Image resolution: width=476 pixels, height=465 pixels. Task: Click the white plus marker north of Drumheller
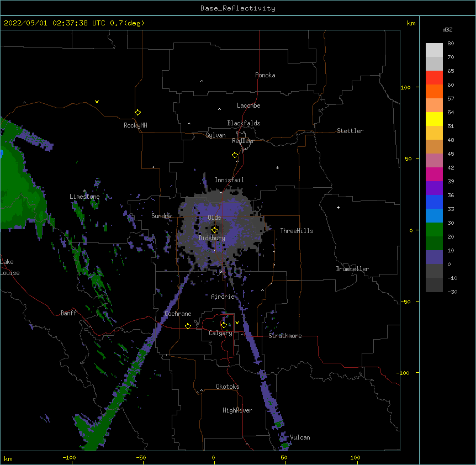pyautogui.click(x=338, y=207)
